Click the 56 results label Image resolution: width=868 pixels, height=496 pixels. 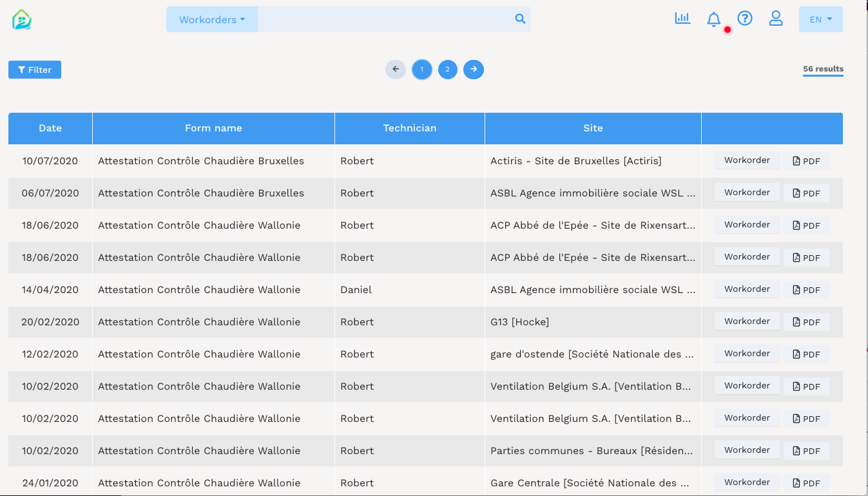(823, 69)
